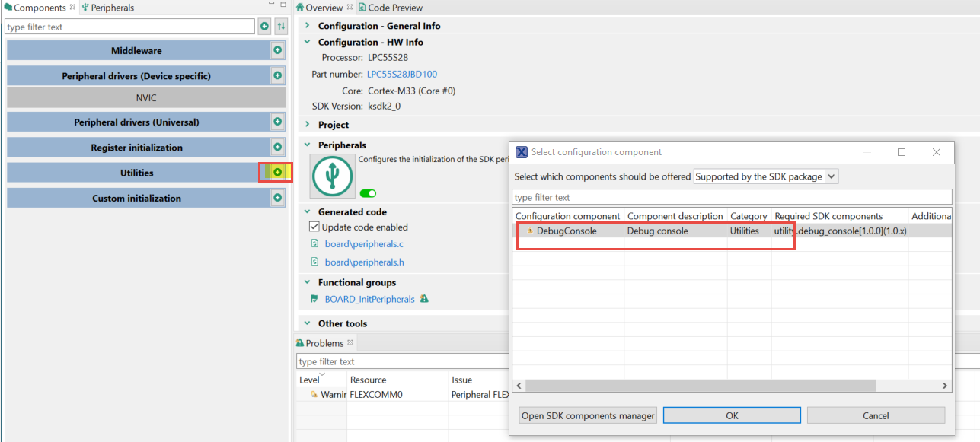Toggle the sort button in the Components panel
Image resolution: width=980 pixels, height=442 pixels.
tap(282, 26)
